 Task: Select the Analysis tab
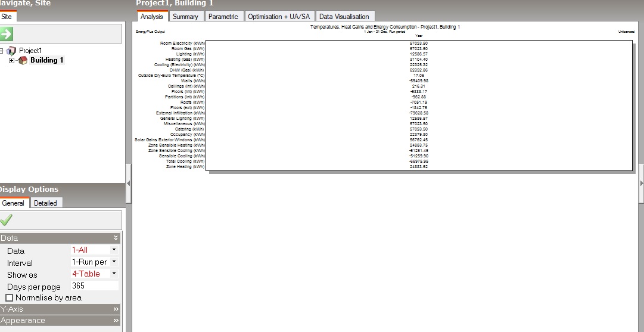[152, 17]
